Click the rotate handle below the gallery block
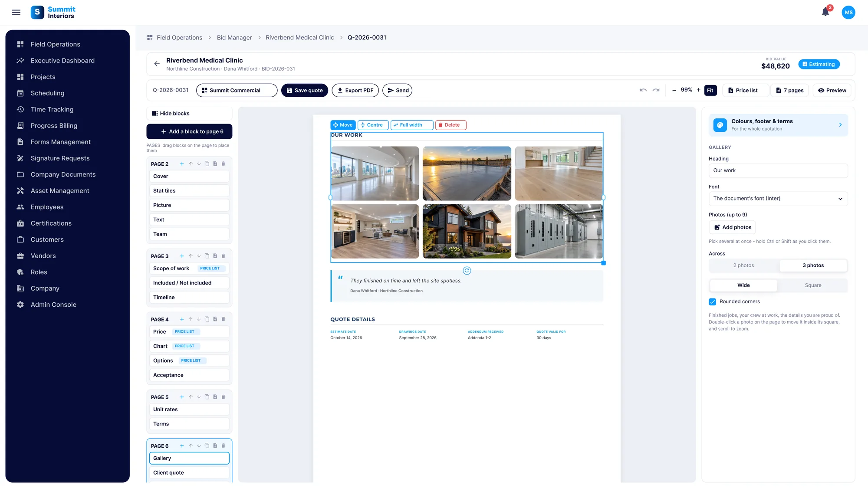868x488 pixels. 467,271
